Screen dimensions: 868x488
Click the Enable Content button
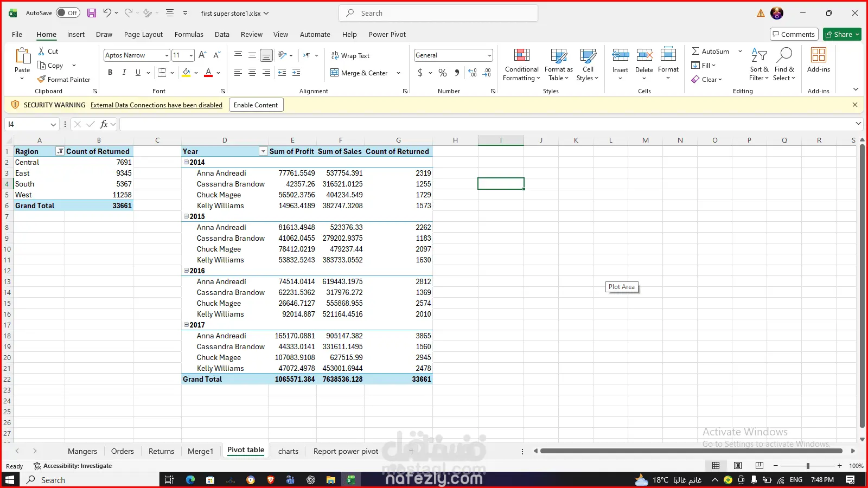coord(256,105)
